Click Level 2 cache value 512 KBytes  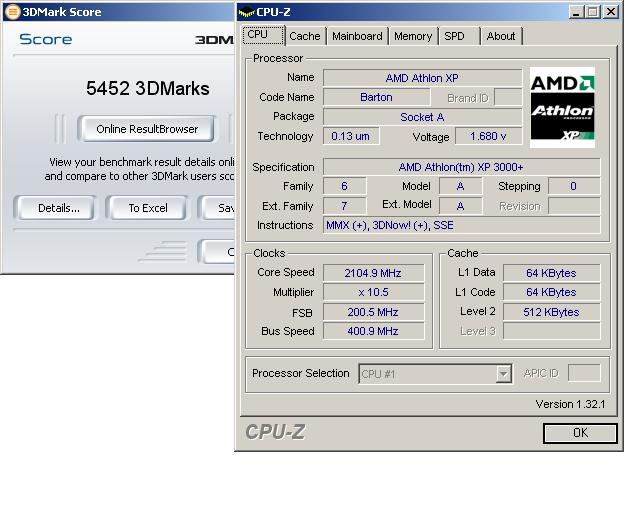coord(551,312)
